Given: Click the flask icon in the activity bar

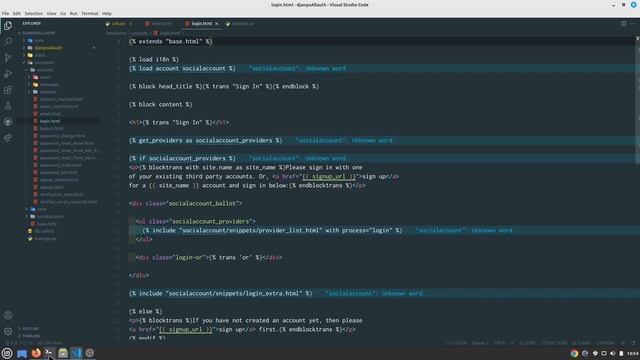Looking at the screenshot, I should point(8,106).
